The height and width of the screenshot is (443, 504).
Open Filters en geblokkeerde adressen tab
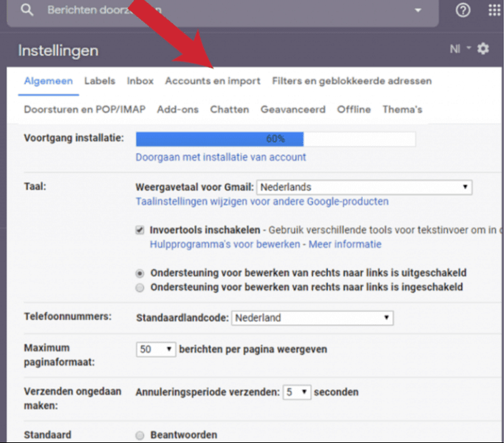click(352, 81)
